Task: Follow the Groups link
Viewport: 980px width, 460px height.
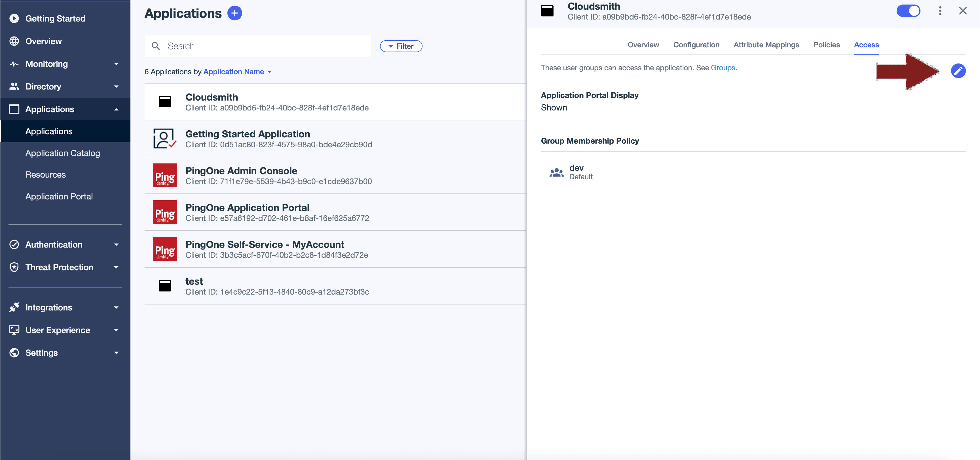Action: (x=723, y=68)
